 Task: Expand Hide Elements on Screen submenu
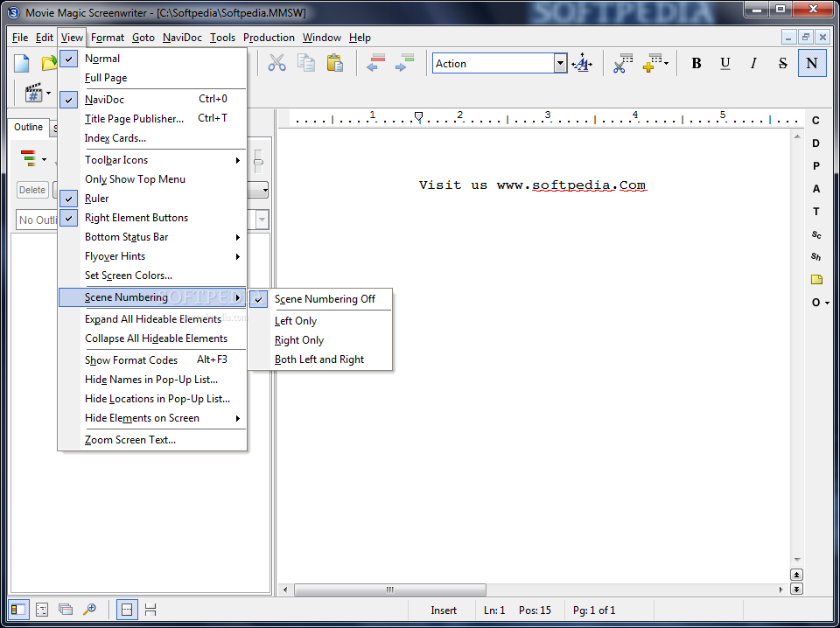(x=152, y=417)
